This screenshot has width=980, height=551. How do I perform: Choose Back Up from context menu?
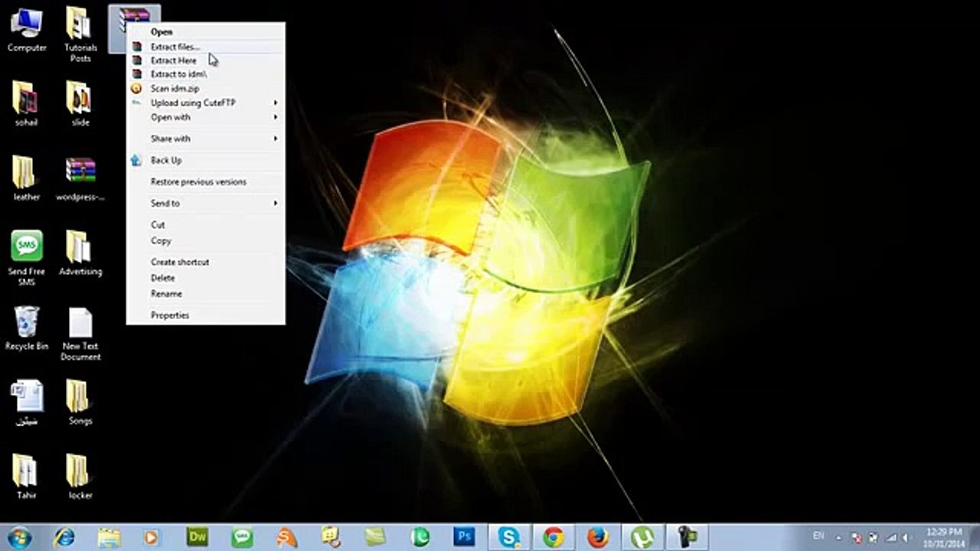[x=206, y=160]
